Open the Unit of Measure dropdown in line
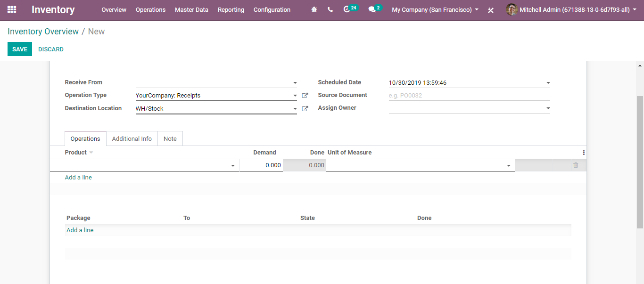The height and width of the screenshot is (284, 644). 509,166
